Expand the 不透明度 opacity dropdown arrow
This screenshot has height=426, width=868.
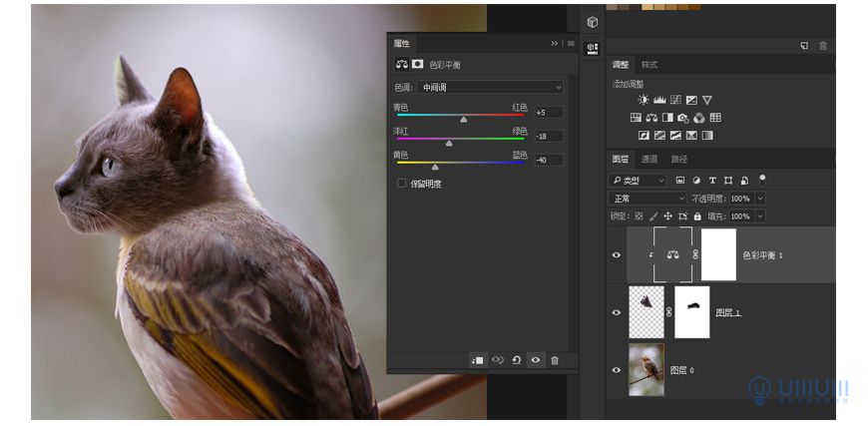click(x=760, y=199)
